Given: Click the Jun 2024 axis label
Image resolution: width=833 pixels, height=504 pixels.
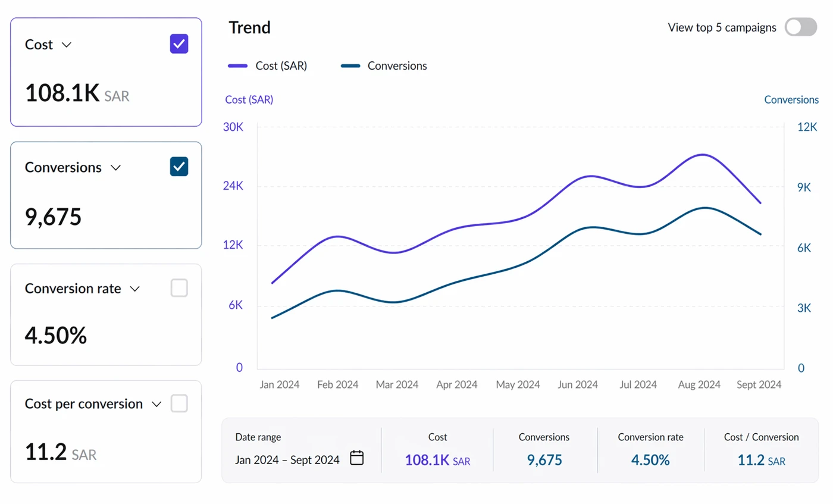Looking at the screenshot, I should [x=578, y=385].
